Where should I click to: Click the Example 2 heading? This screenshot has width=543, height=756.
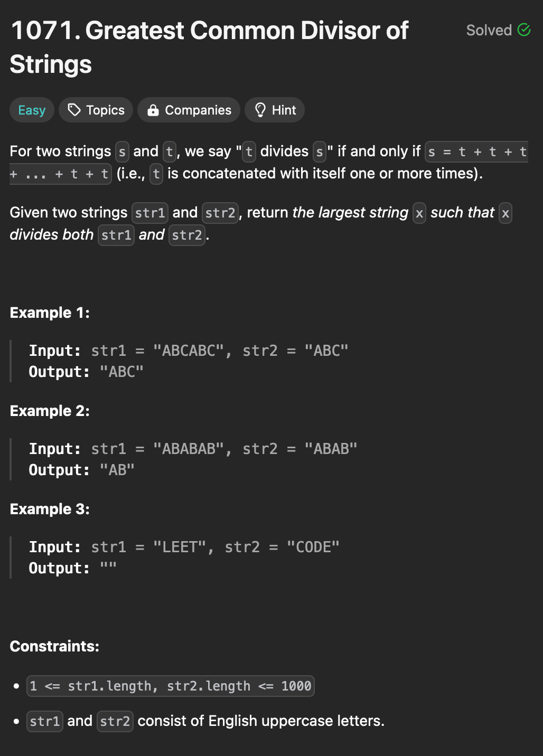click(x=50, y=411)
